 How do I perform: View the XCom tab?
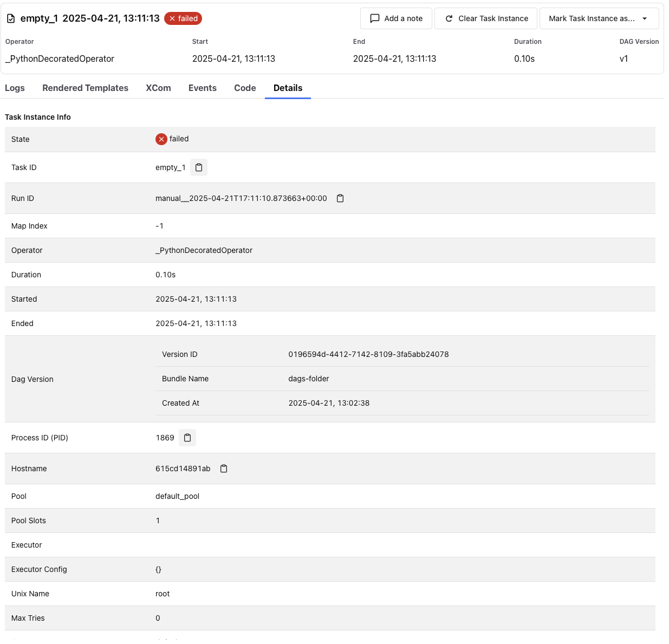[158, 88]
